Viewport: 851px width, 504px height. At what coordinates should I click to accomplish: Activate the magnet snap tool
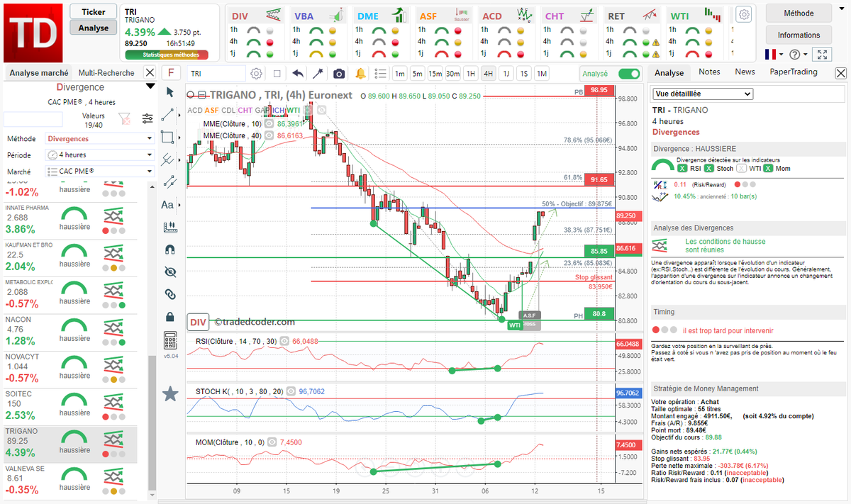(x=169, y=249)
